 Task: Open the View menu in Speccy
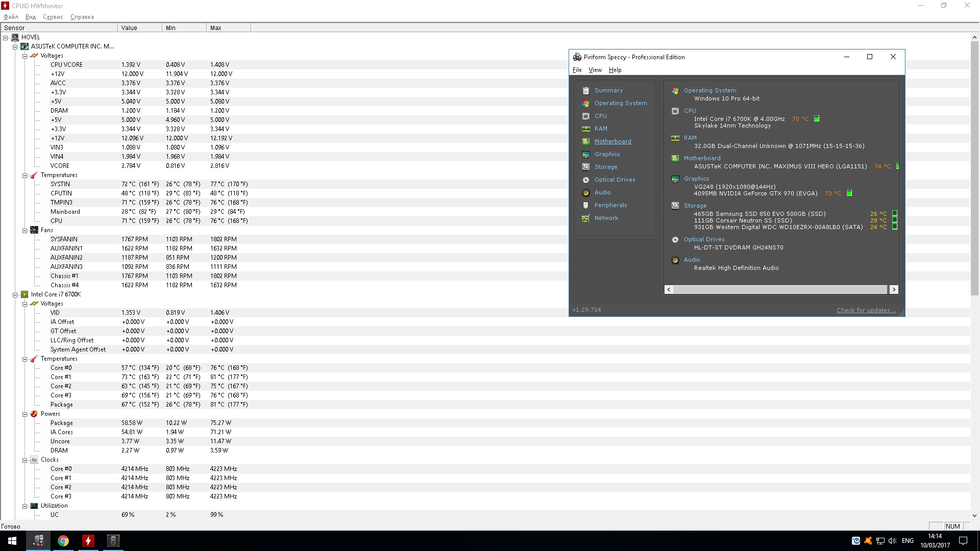pyautogui.click(x=595, y=70)
